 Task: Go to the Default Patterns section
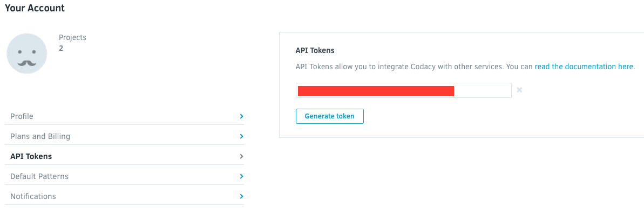[125, 176]
